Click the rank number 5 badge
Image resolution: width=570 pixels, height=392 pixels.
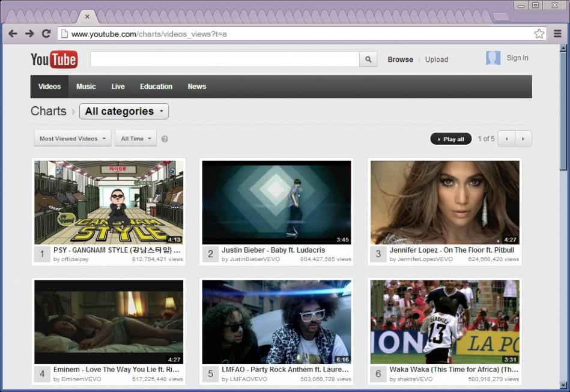point(210,373)
